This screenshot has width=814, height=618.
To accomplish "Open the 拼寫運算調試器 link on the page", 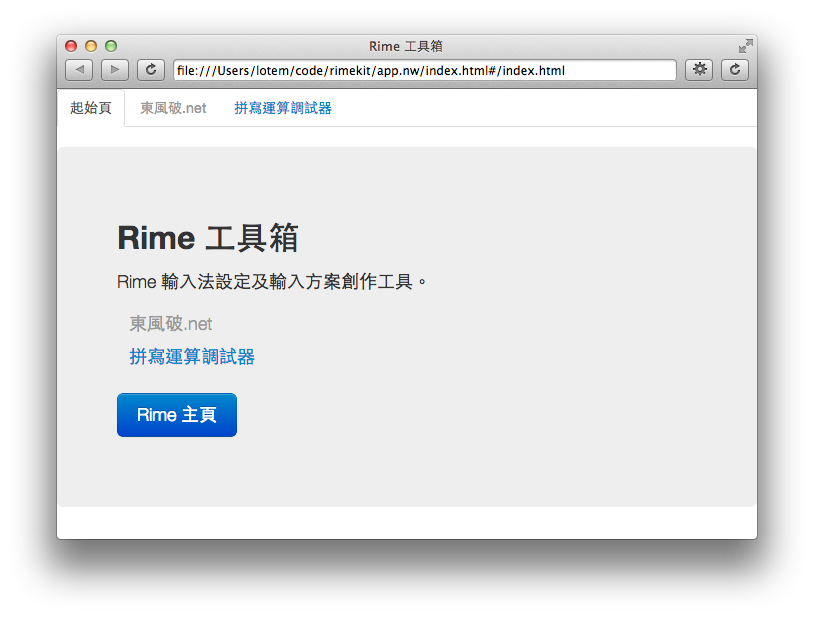I will 191,356.
